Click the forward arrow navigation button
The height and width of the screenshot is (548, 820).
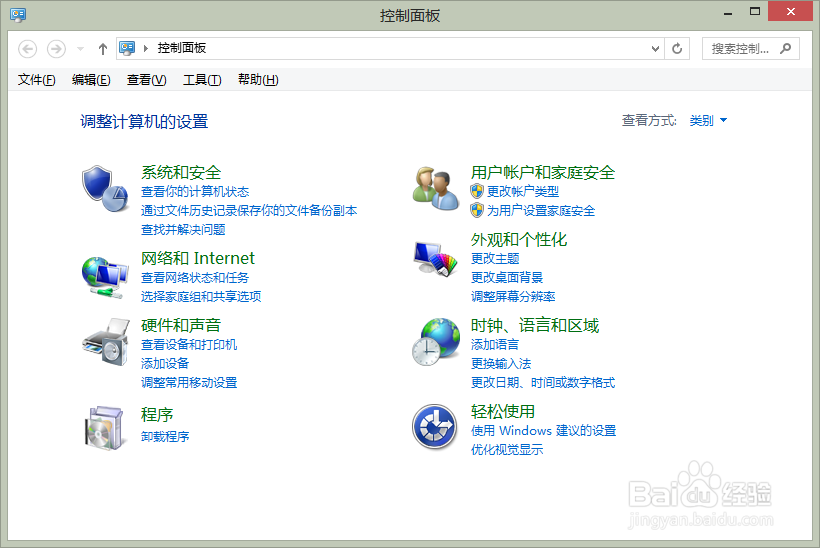point(56,49)
